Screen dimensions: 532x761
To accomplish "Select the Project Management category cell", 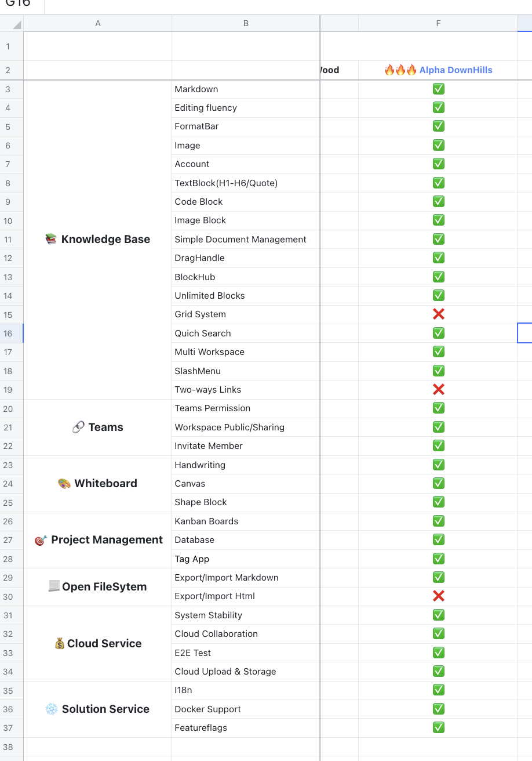I will [x=97, y=539].
